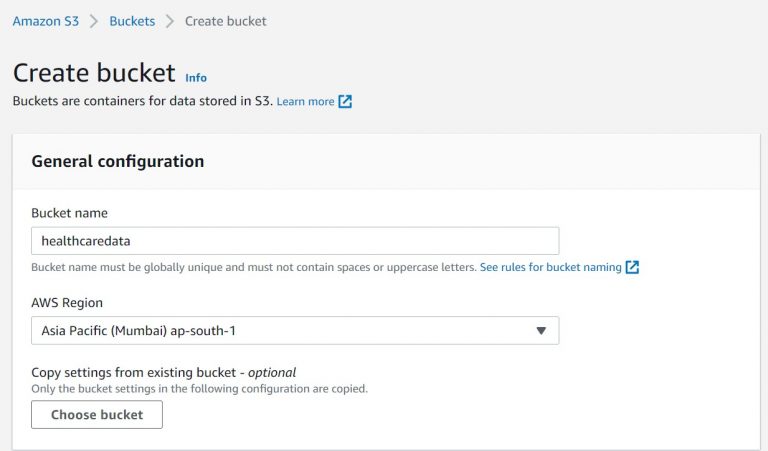Click the Bucket name field label
The image size is (768, 451).
(x=70, y=213)
